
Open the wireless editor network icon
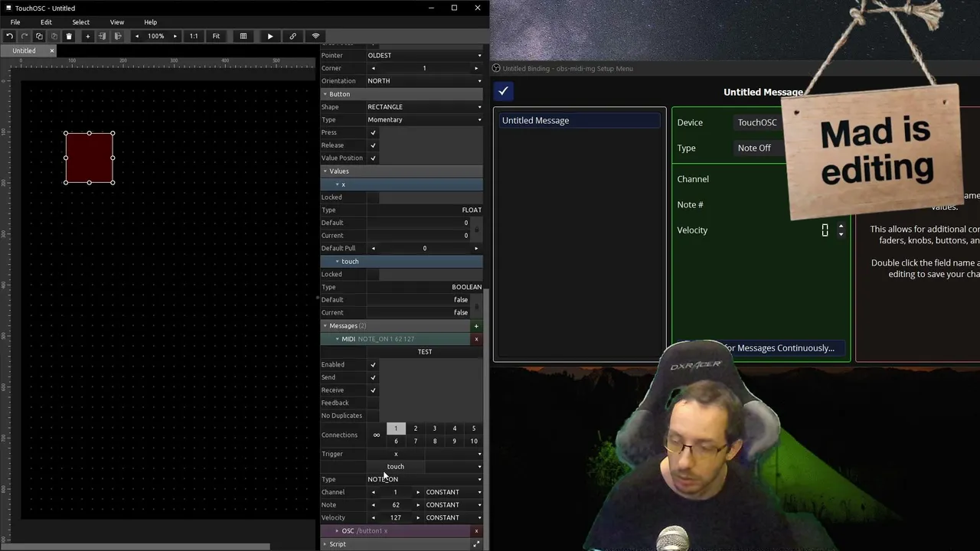(315, 36)
